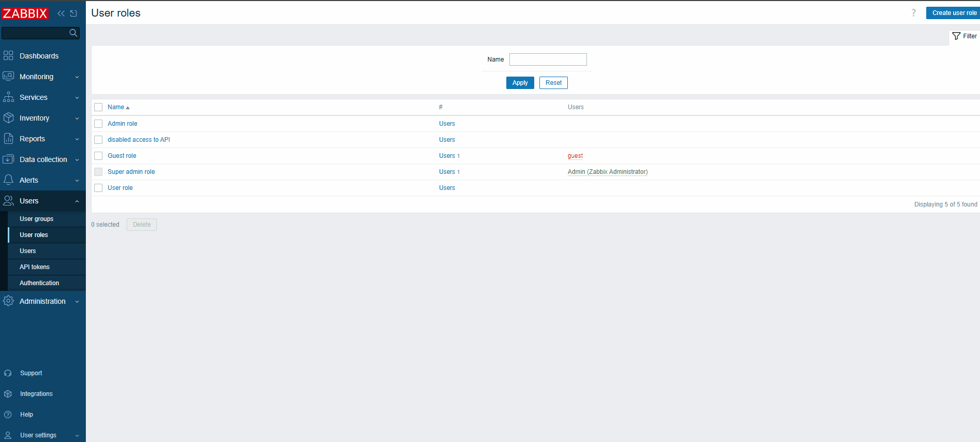Open the API tokens submenu item
980x442 pixels.
click(35, 267)
